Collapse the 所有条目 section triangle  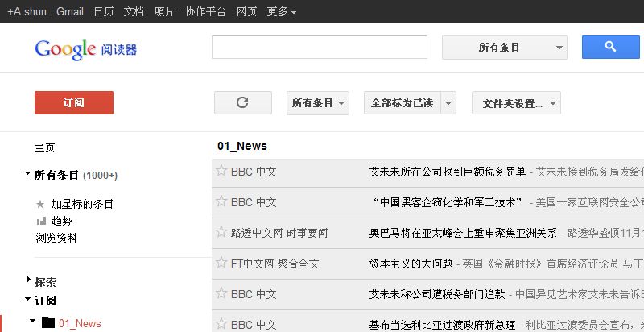click(x=27, y=174)
